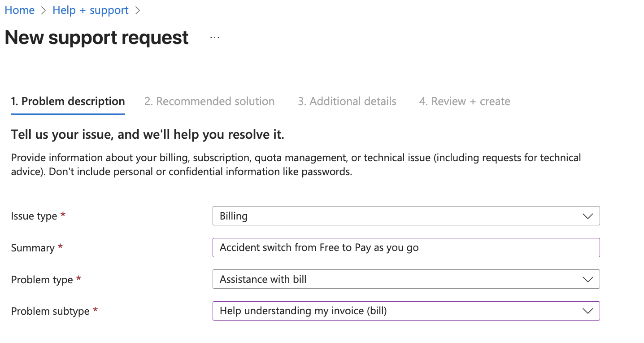
Task: Open the ellipsis more options menu
Action: pyautogui.click(x=215, y=38)
